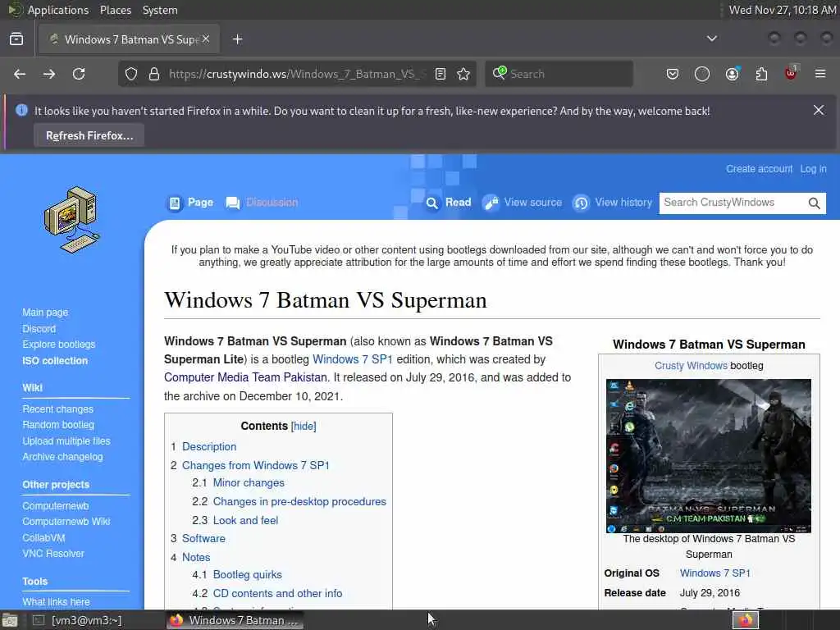Image resolution: width=840 pixels, height=630 pixels.
Task: Open the Save to Pocket icon
Action: (673, 74)
